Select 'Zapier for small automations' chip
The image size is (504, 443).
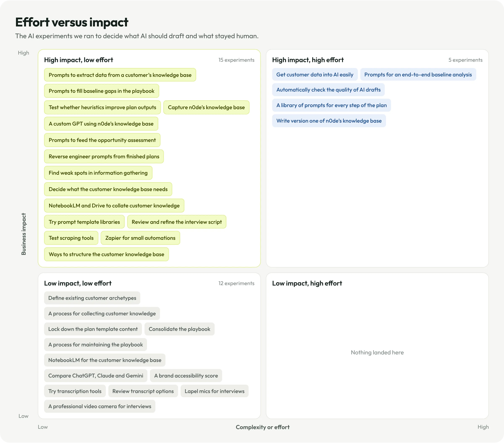pos(140,238)
